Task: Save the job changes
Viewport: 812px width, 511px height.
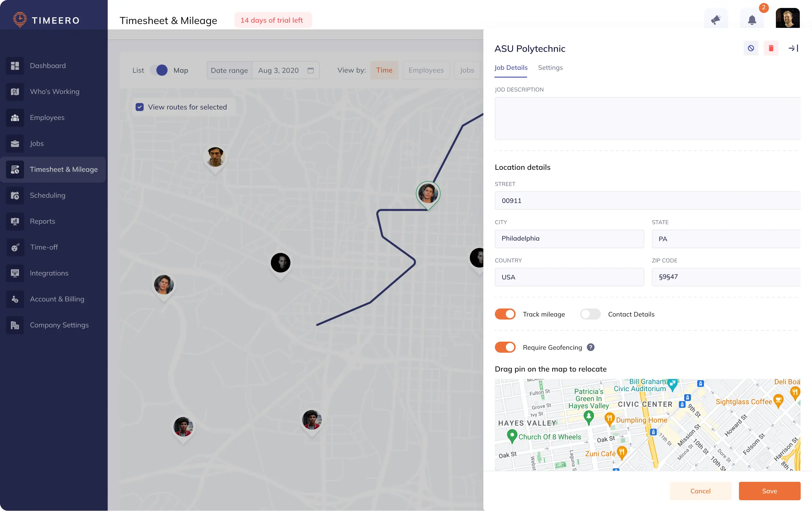Action: click(769, 491)
